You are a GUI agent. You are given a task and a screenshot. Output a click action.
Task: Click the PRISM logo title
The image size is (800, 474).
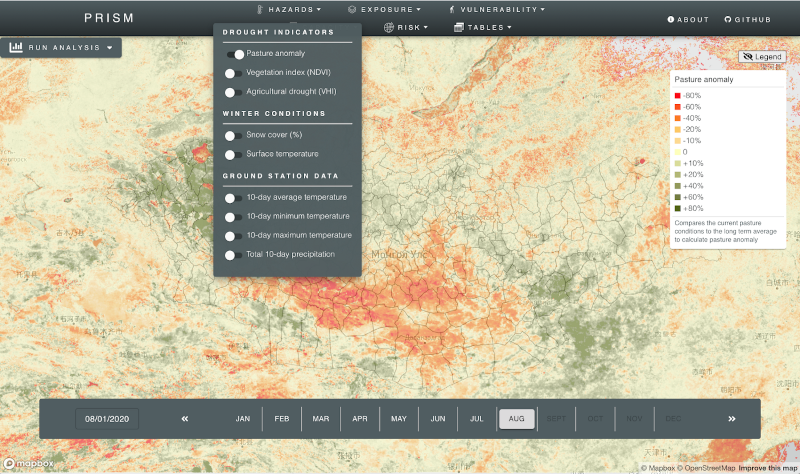coord(109,18)
